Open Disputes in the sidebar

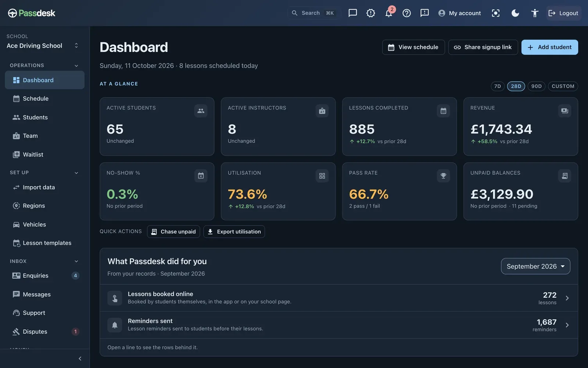(x=44, y=332)
